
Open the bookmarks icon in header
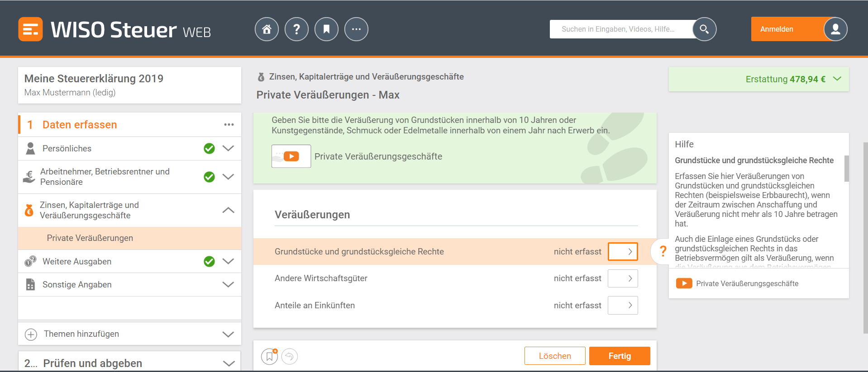click(326, 29)
